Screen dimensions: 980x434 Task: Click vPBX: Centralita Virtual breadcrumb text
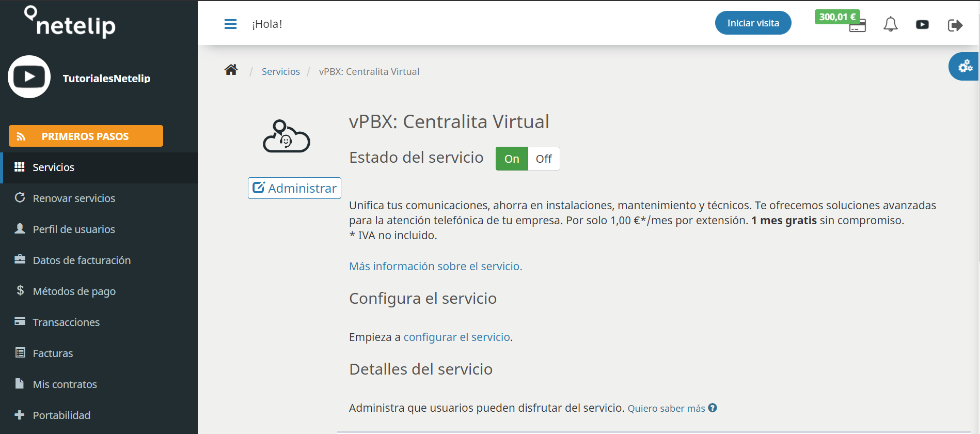click(369, 71)
